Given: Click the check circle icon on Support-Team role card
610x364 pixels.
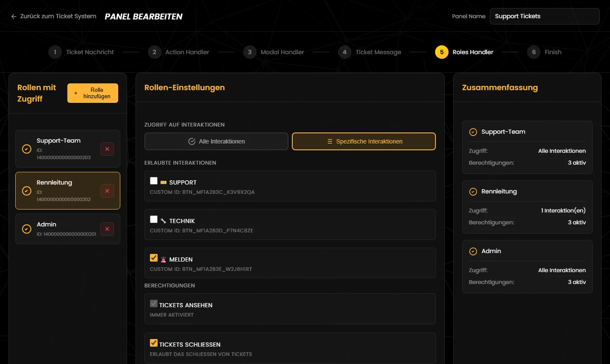Looking at the screenshot, I should click(x=27, y=149).
